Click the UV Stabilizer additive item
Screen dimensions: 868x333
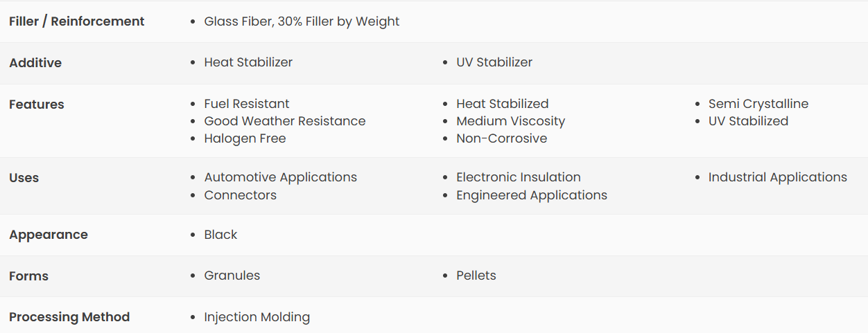click(494, 62)
